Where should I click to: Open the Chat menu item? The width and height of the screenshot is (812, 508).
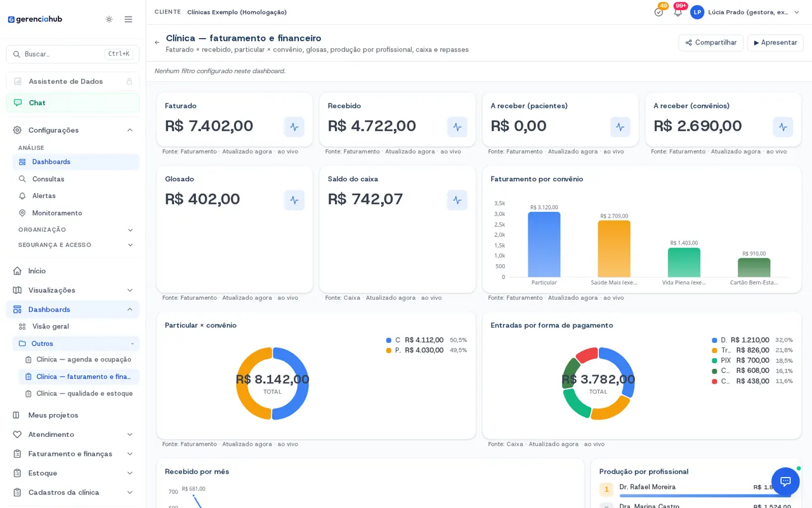coord(73,103)
